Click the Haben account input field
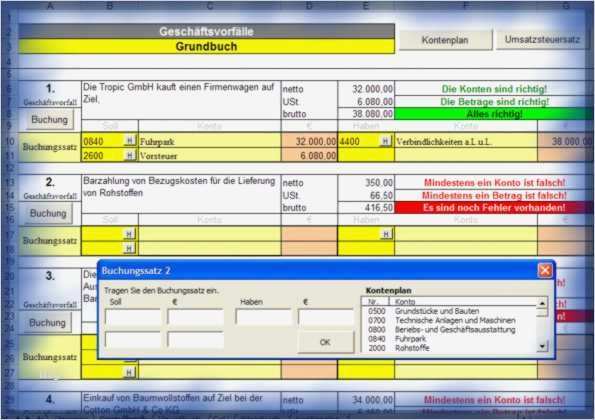 [263, 316]
